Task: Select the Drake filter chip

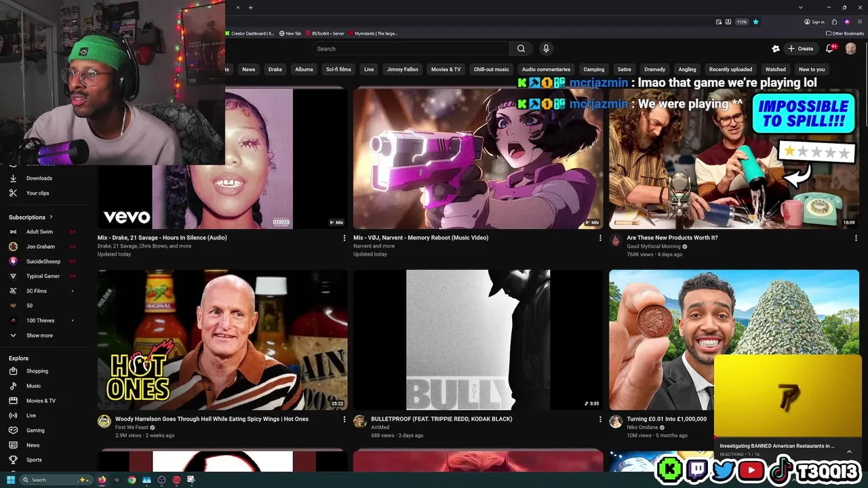Action: [275, 69]
